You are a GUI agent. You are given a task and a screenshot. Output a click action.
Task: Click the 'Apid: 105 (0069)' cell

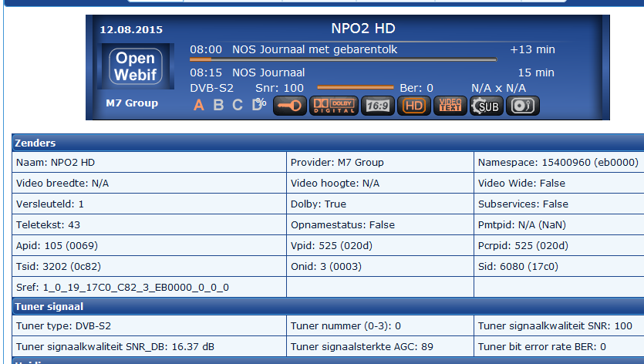point(149,246)
